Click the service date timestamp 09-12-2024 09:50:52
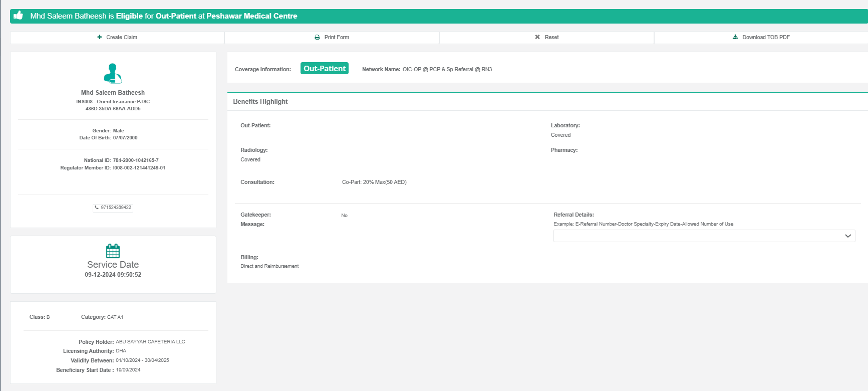The image size is (868, 391). [x=113, y=275]
